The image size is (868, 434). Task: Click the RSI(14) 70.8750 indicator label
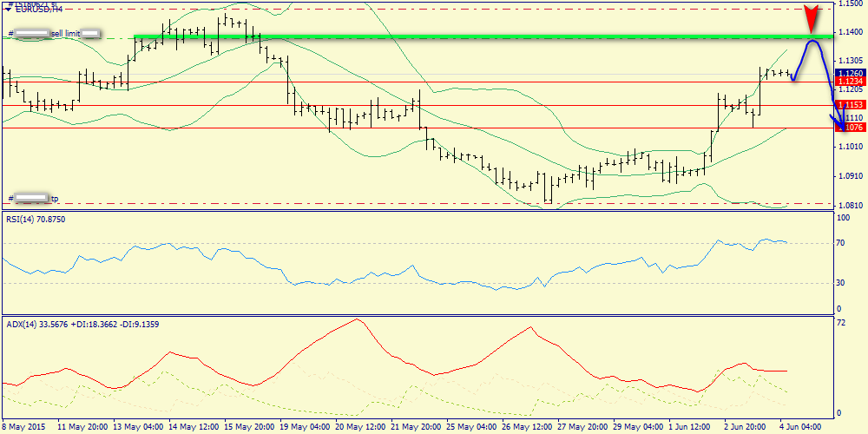(x=34, y=220)
